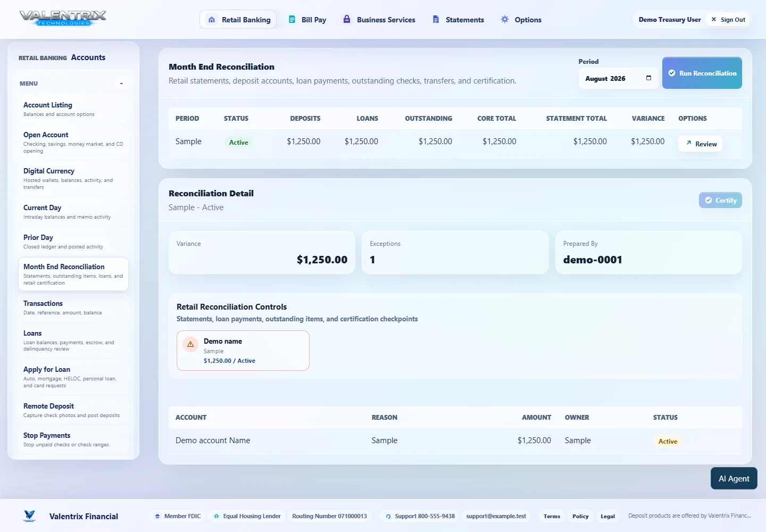Go to Remote Deposit in the sidebar
The width and height of the screenshot is (766, 532).
(x=73, y=410)
